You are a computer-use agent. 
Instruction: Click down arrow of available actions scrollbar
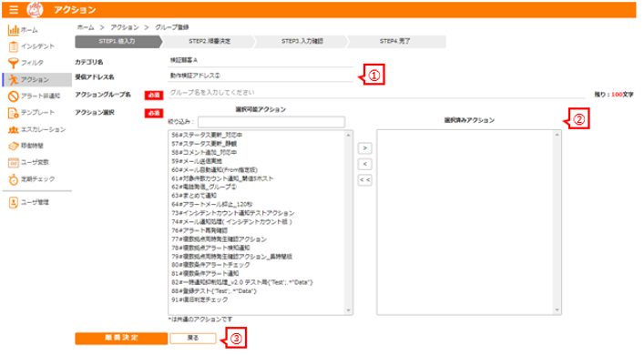point(349,310)
